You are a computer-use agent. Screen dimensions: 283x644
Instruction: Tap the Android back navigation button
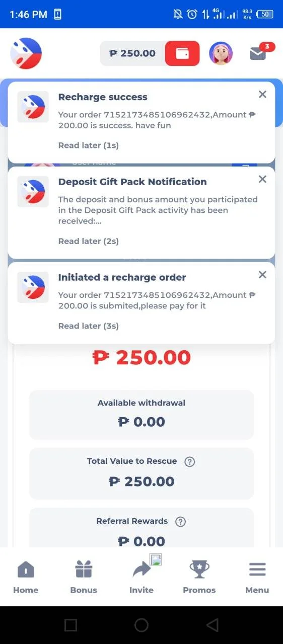point(213,625)
